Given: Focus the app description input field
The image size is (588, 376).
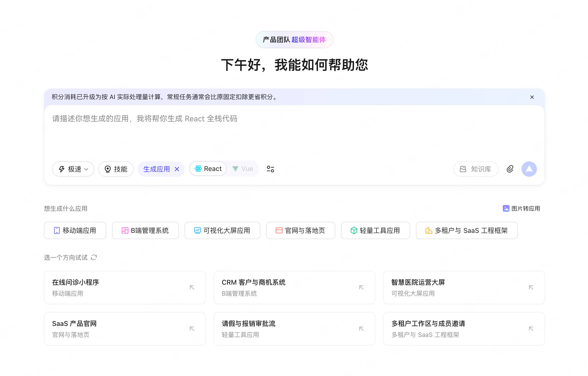Looking at the screenshot, I should click(294, 133).
